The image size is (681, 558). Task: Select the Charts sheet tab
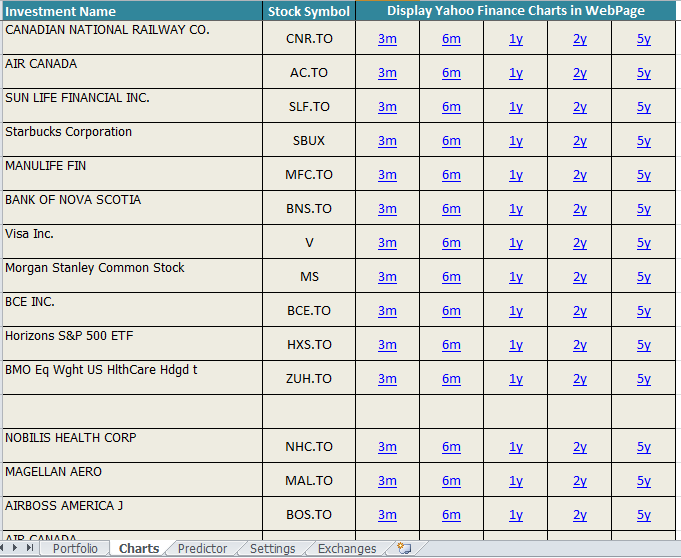(139, 548)
